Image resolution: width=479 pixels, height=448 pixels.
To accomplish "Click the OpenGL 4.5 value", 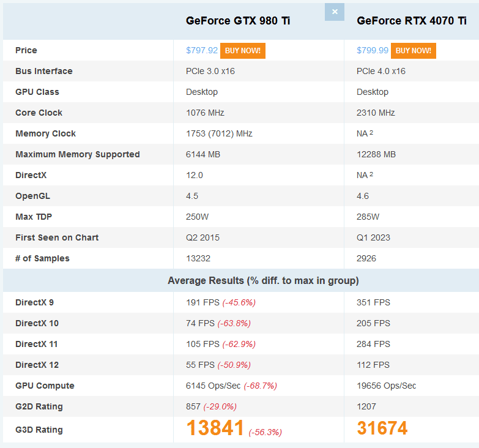I will pyautogui.click(x=192, y=196).
